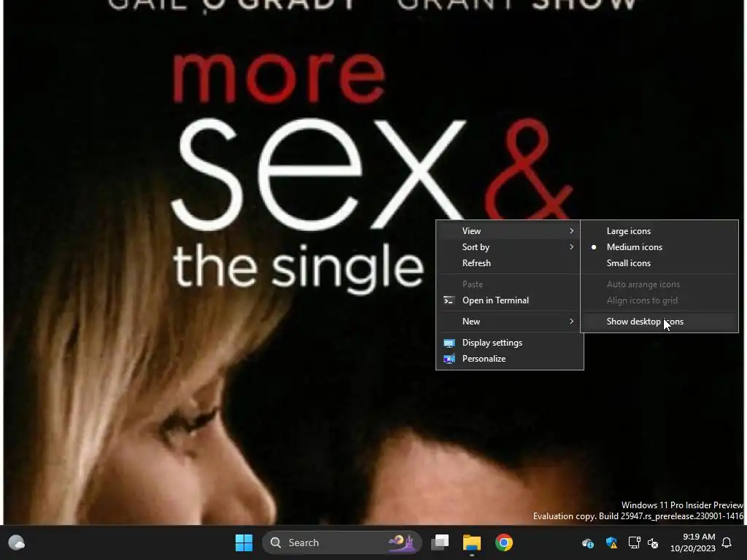
Task: Select Large icons view
Action: coord(659,231)
